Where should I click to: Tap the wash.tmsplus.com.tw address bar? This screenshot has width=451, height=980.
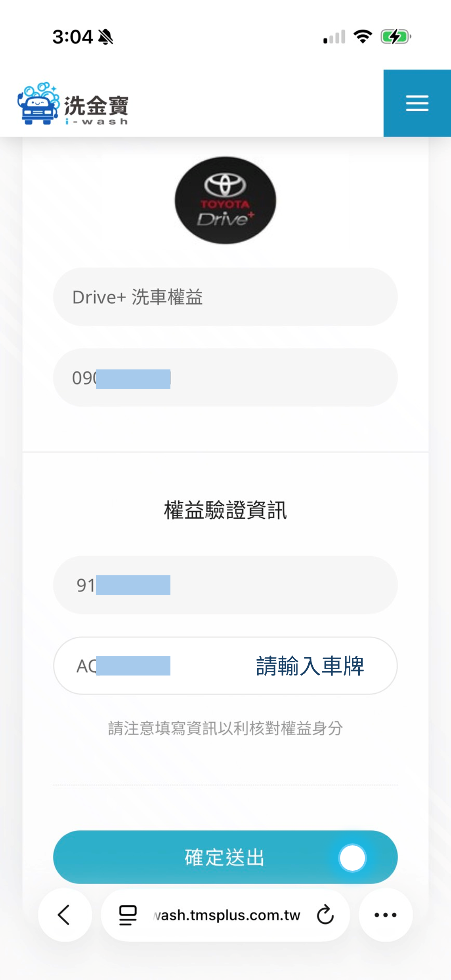(x=227, y=915)
